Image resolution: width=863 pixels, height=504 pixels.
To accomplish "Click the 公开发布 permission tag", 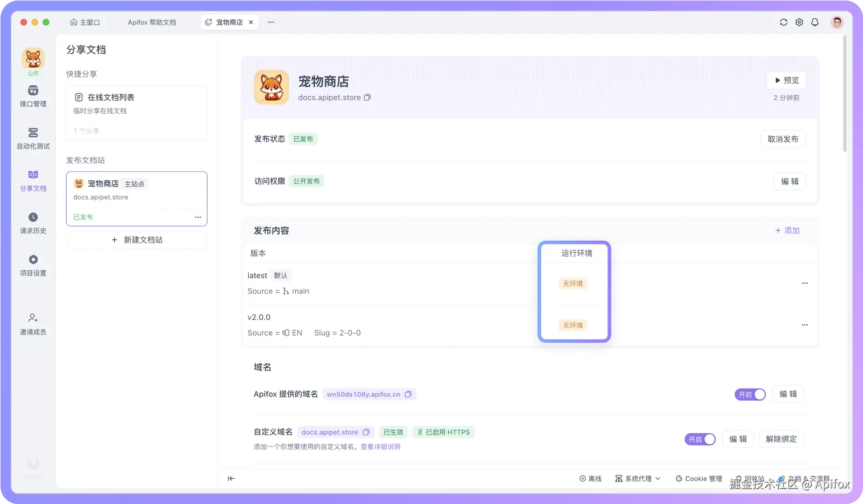I will pyautogui.click(x=306, y=181).
